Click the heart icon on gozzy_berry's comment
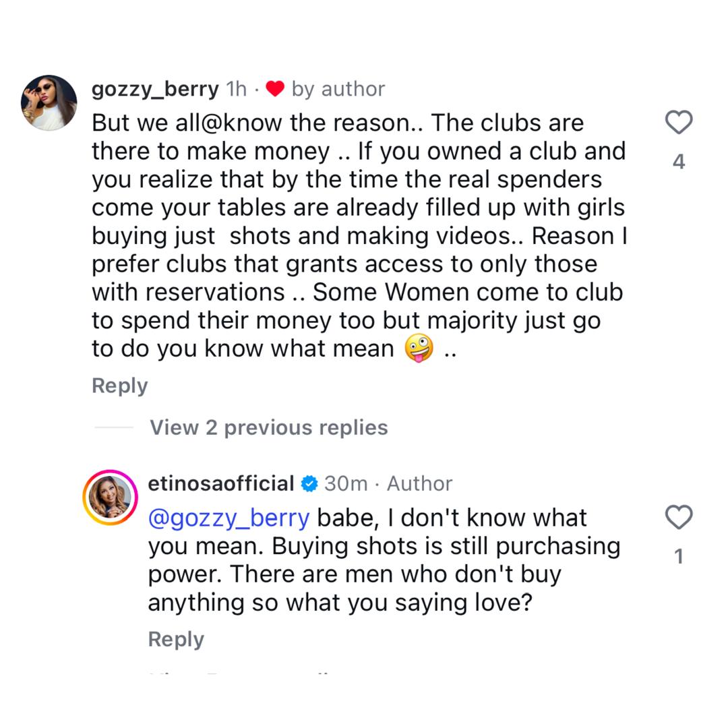 coord(679,122)
